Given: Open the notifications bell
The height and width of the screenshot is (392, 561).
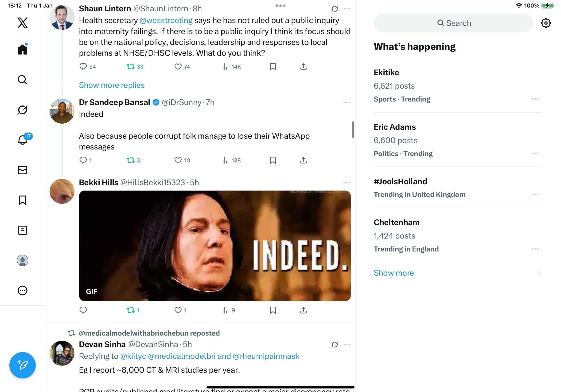Looking at the screenshot, I should (x=23, y=140).
